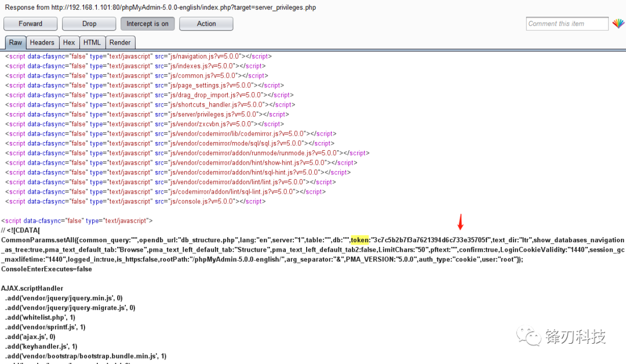Image resolution: width=626 pixels, height=364 pixels.
Task: Focus the Comment this item field
Action: (x=567, y=24)
